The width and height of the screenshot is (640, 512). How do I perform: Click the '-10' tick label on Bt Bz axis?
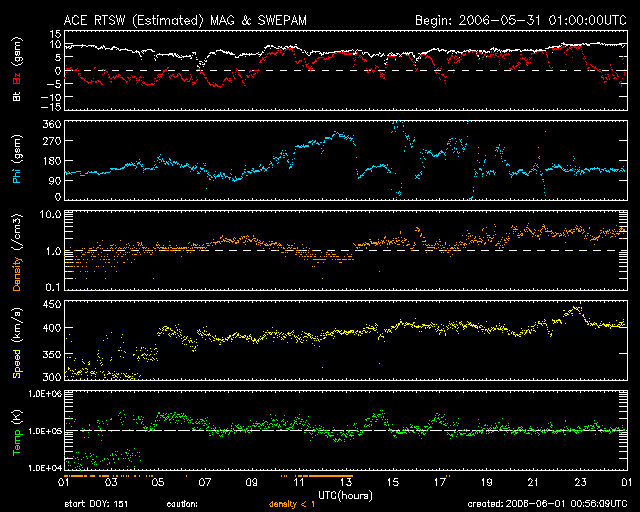click(x=52, y=97)
